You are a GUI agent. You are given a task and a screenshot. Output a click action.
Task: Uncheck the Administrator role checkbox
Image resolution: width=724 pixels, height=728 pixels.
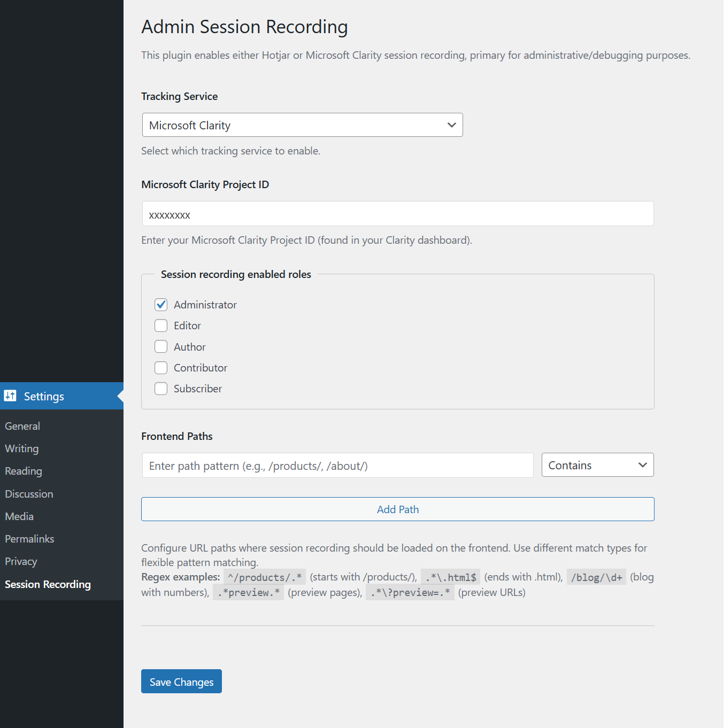pos(161,305)
